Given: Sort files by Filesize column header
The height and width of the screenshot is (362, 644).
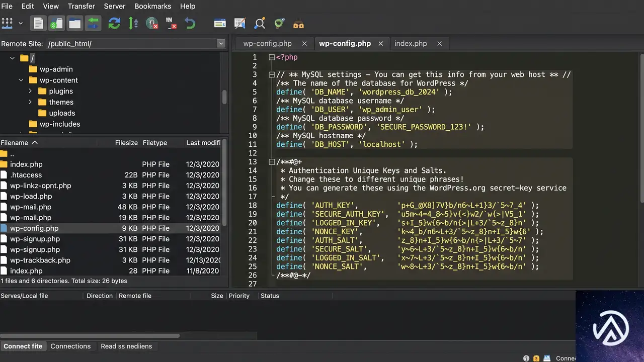Looking at the screenshot, I should [x=126, y=143].
